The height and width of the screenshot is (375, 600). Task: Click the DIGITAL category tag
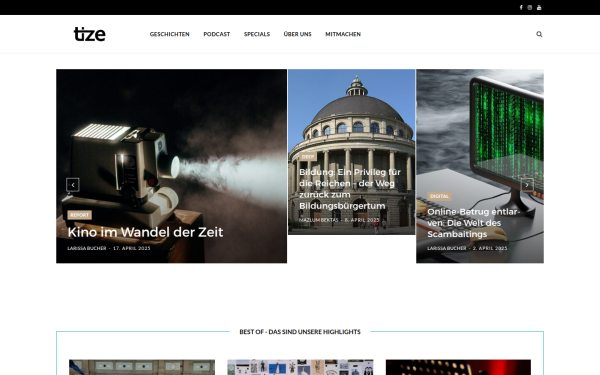point(439,196)
